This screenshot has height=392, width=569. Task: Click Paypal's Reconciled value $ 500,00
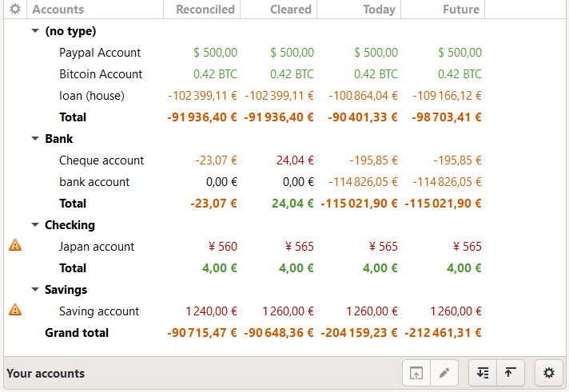[215, 53]
